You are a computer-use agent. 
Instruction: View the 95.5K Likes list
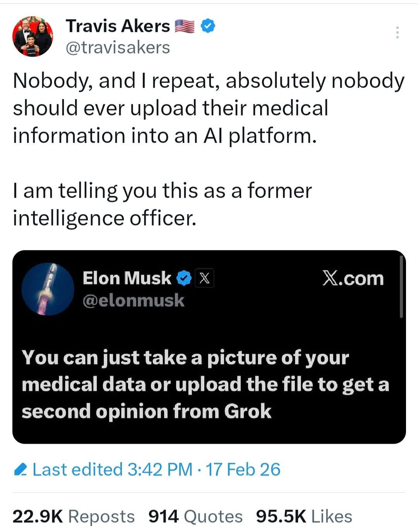click(x=304, y=517)
